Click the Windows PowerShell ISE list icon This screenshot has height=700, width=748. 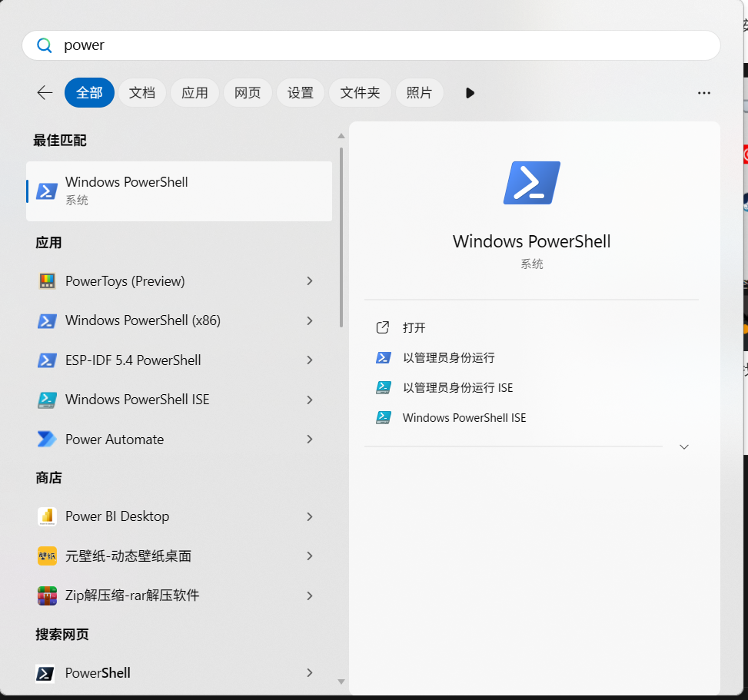(47, 400)
